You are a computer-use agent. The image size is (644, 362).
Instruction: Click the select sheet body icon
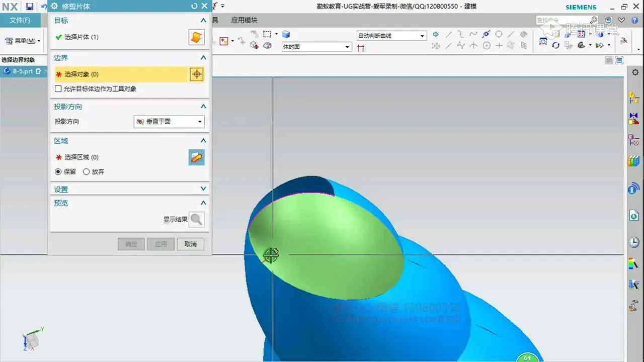[x=196, y=37]
